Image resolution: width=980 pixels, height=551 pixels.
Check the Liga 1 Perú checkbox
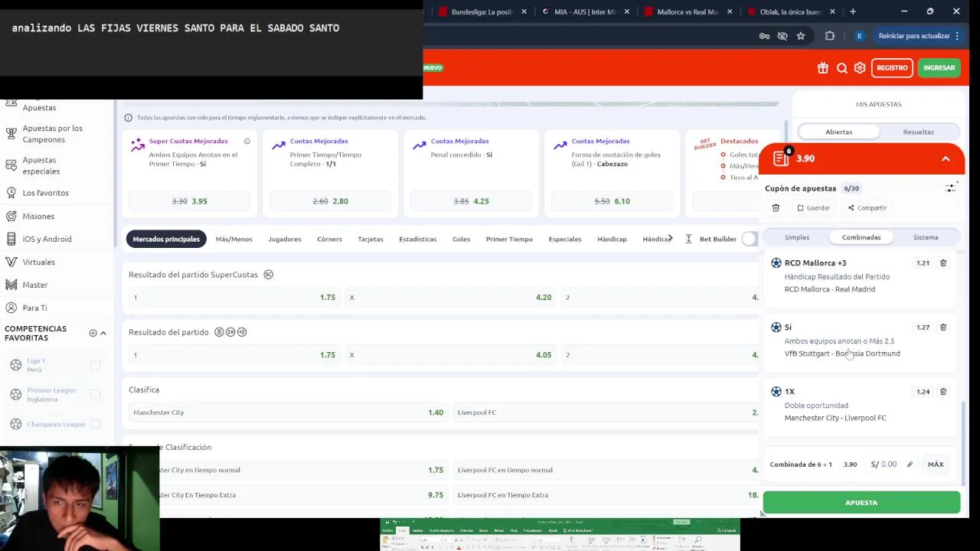[96, 366]
